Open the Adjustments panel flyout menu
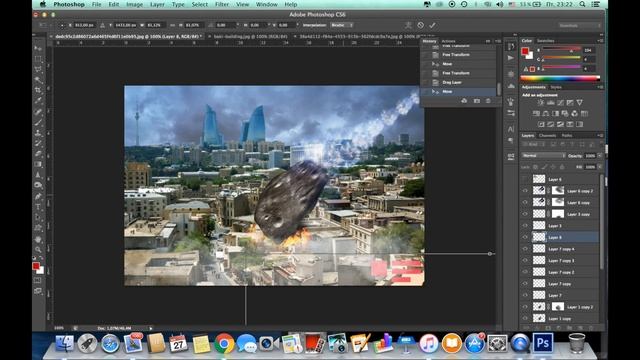Viewport: 640px width, 360px height. [x=600, y=87]
